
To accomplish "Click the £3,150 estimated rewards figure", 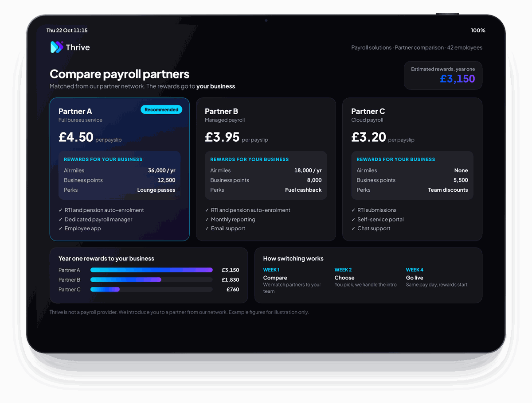I will 458,79.
